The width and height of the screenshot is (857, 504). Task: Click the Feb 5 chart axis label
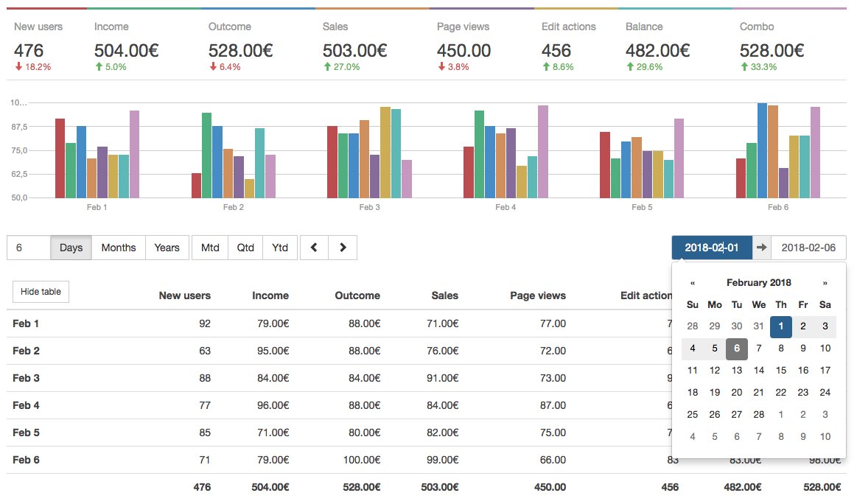point(642,207)
